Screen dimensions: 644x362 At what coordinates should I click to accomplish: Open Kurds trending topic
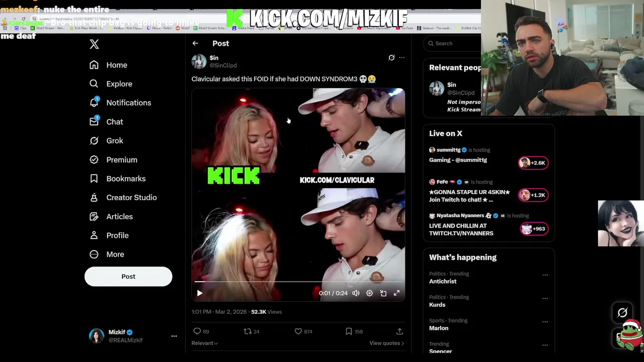(437, 305)
